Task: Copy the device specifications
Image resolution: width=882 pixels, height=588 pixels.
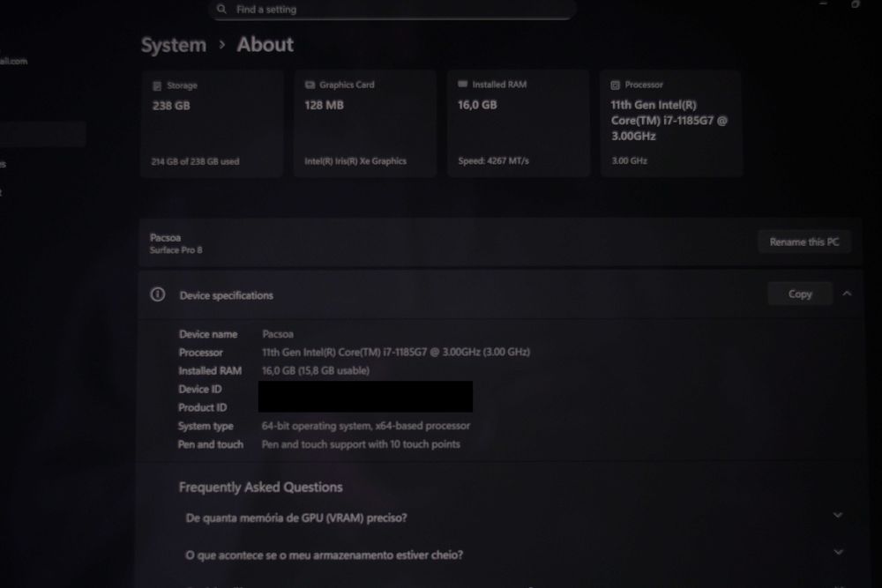Action: [x=800, y=294]
